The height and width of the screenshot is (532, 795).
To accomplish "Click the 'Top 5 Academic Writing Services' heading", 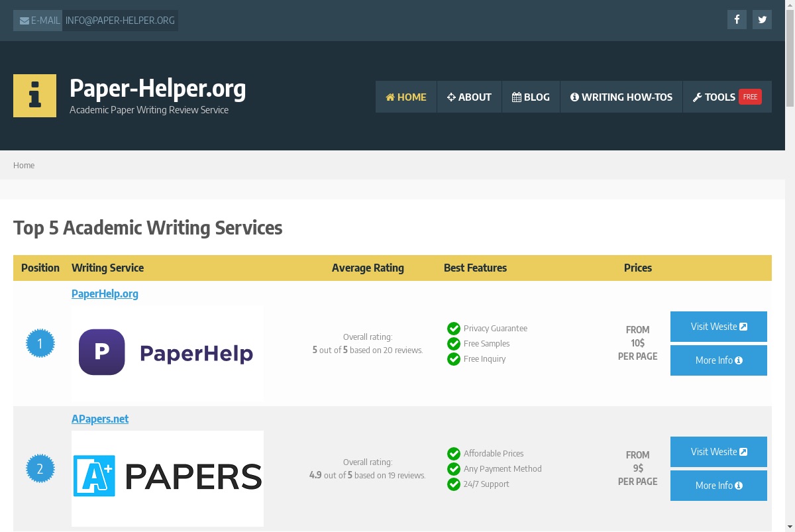I will 148,228.
